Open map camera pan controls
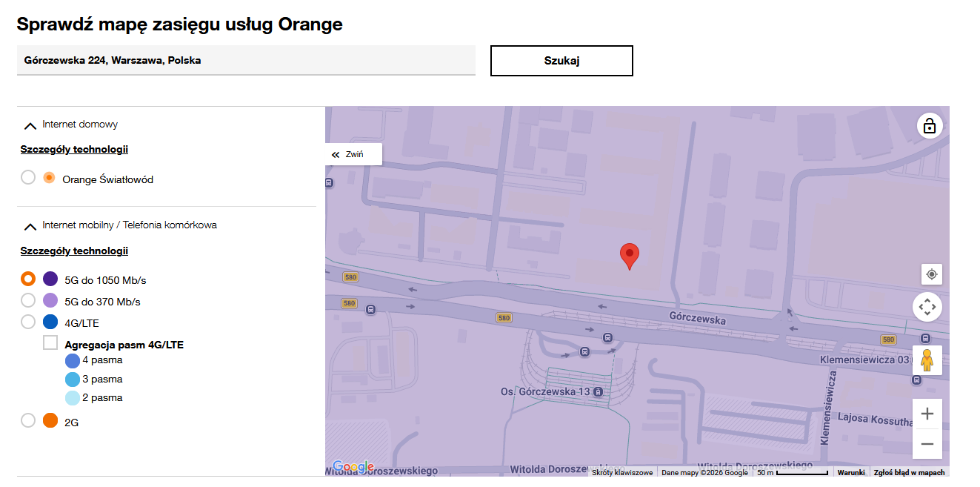980x487 pixels. click(927, 306)
